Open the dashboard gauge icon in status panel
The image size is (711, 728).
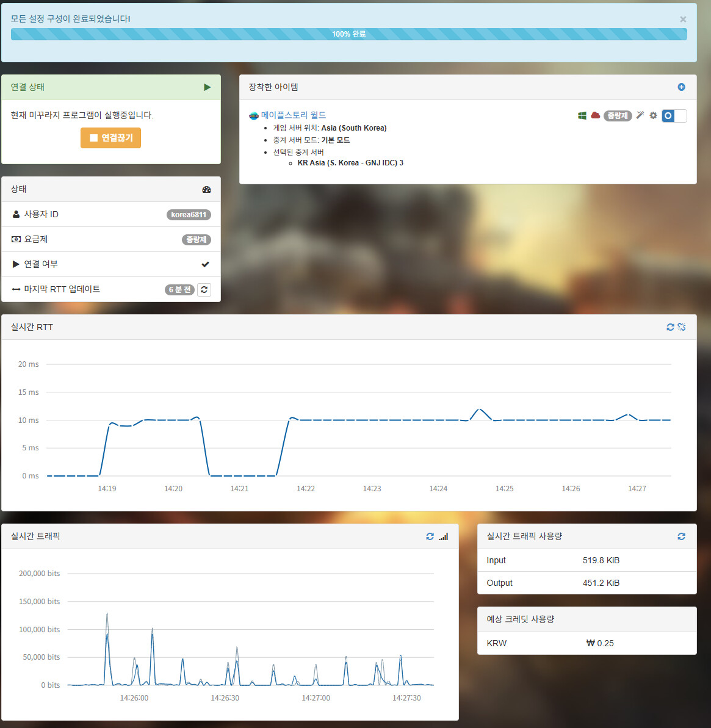click(206, 189)
